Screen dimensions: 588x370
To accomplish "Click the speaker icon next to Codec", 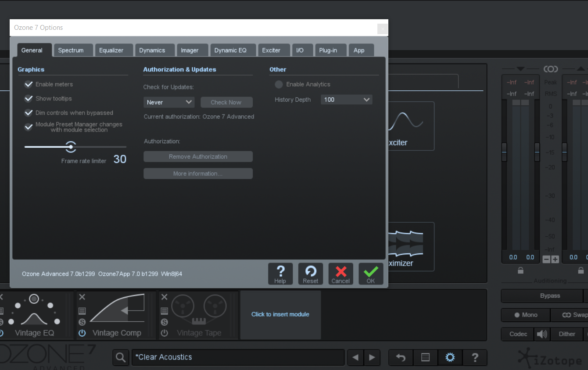I will tap(542, 334).
